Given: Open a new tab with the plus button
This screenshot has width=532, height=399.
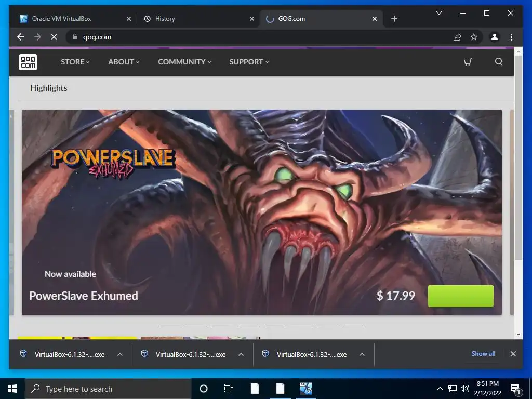Looking at the screenshot, I should coord(394,19).
